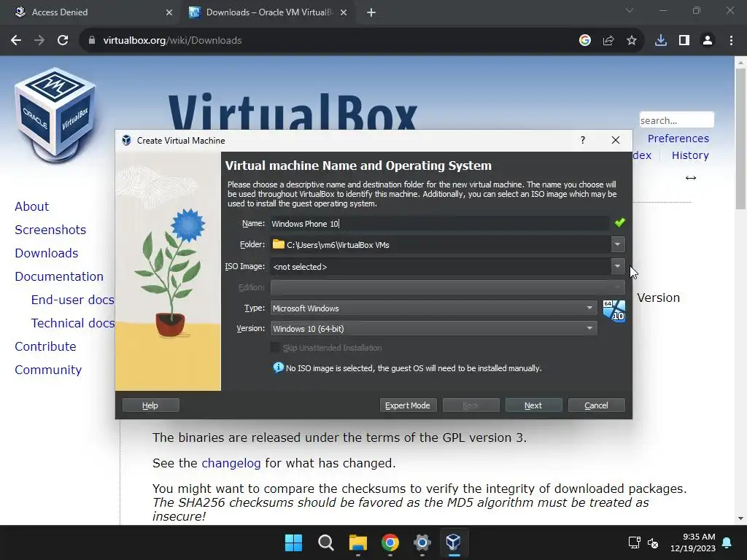
Task: Open File Explorer from the taskbar
Action: (357, 542)
